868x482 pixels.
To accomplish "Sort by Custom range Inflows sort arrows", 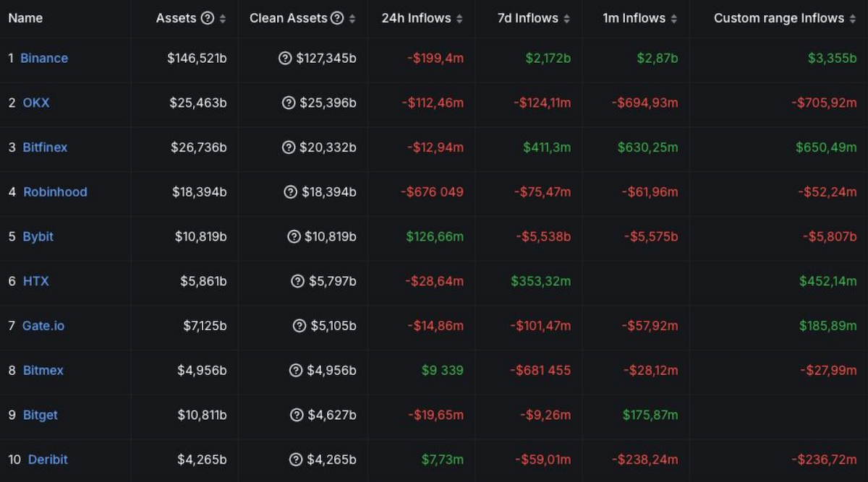I will [x=853, y=19].
